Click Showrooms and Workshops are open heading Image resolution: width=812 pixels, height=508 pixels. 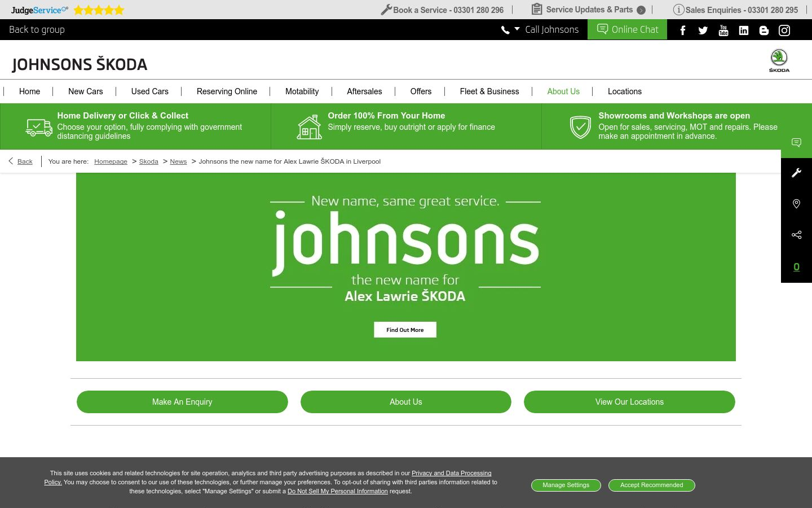click(674, 116)
